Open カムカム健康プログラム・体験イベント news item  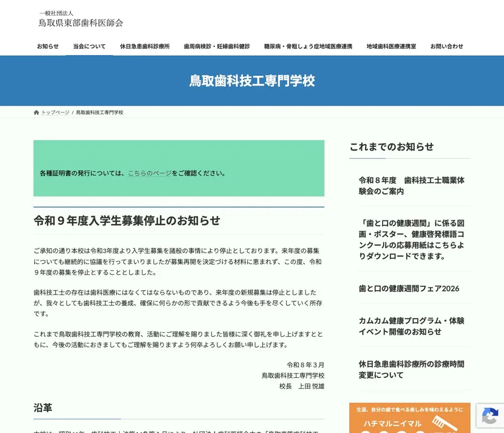(x=411, y=326)
